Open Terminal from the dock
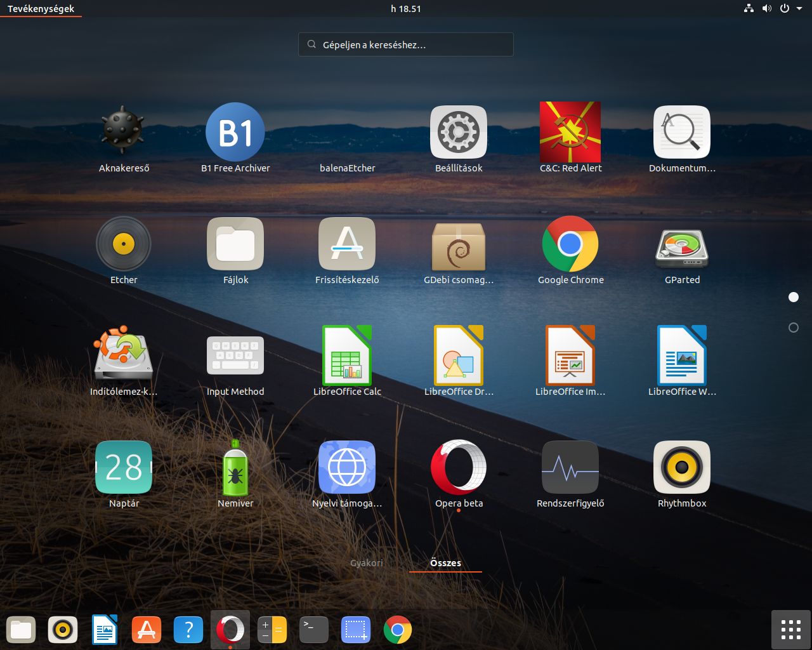The width and height of the screenshot is (812, 650). pos(314,630)
